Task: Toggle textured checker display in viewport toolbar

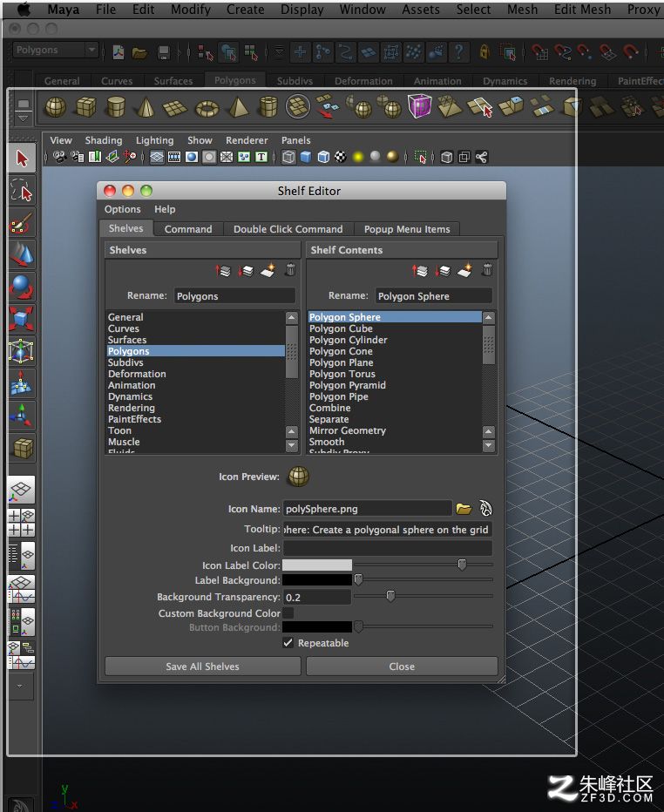Action: 341,157
